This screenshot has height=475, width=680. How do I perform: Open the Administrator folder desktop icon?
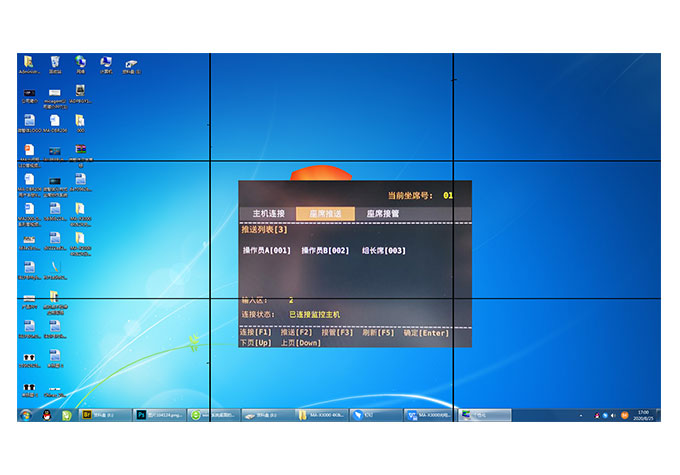[29, 65]
